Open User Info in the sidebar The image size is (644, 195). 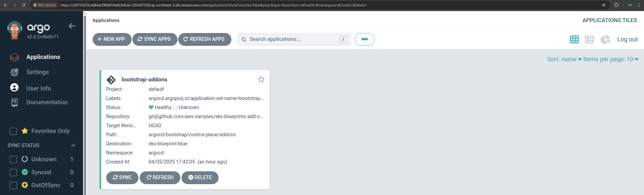click(39, 88)
